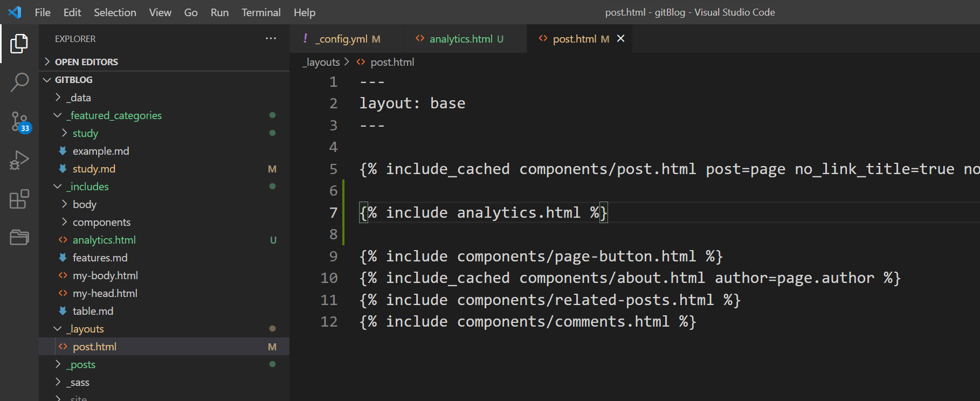Collapse the _includes folder
The image size is (980, 401).
(58, 186)
